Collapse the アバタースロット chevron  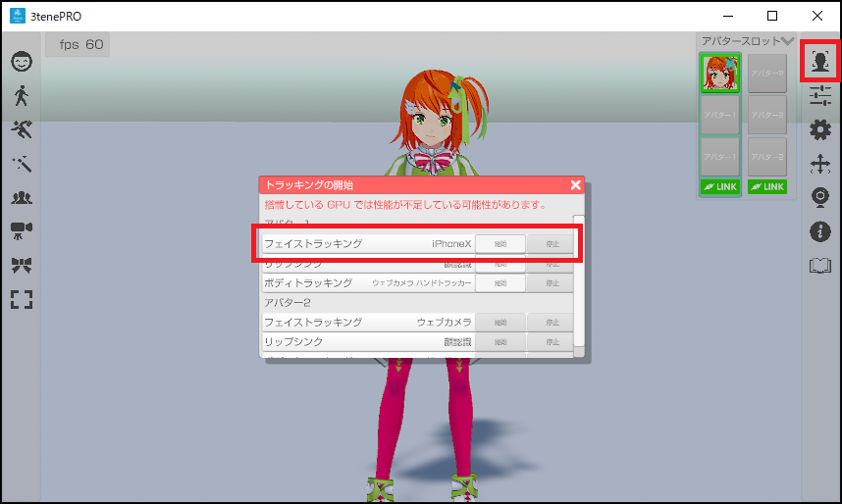(x=787, y=41)
